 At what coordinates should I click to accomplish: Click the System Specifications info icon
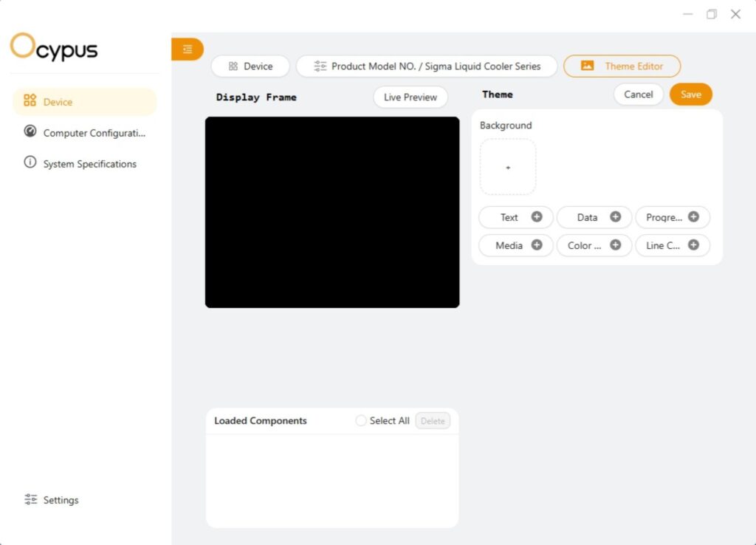30,162
